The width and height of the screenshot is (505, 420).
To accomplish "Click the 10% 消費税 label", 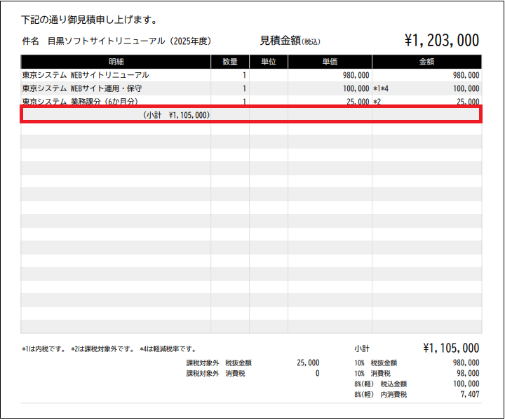I will point(372,374).
